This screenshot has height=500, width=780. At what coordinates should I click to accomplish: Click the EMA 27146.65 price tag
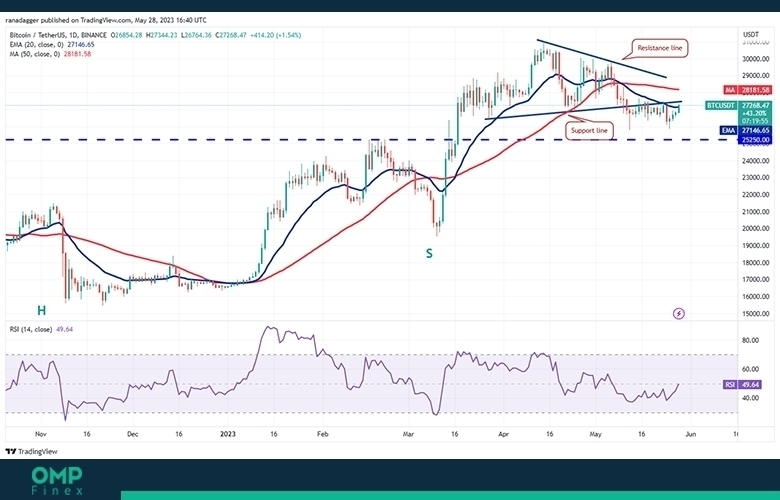tap(746, 130)
